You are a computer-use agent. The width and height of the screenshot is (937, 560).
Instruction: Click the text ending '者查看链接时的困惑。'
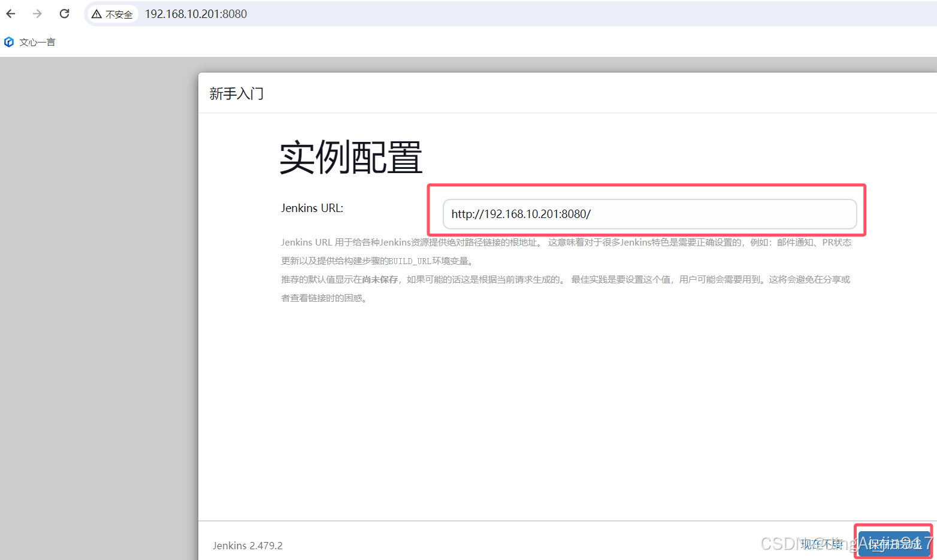click(x=566, y=289)
